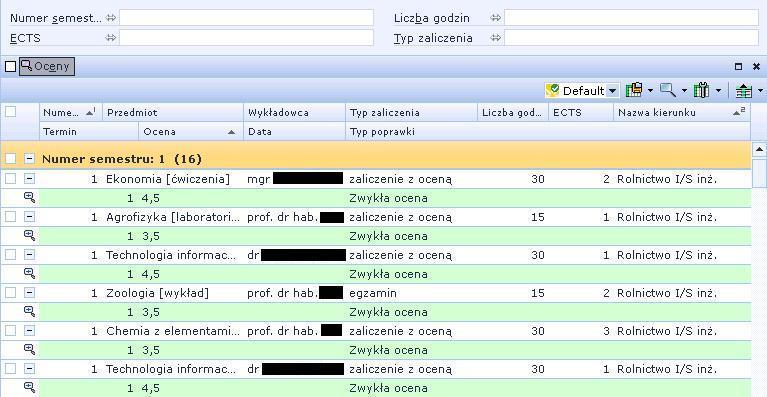Click magnifier icon on grade row under Ekonomia
This screenshot has width=767, height=397.
click(30, 198)
